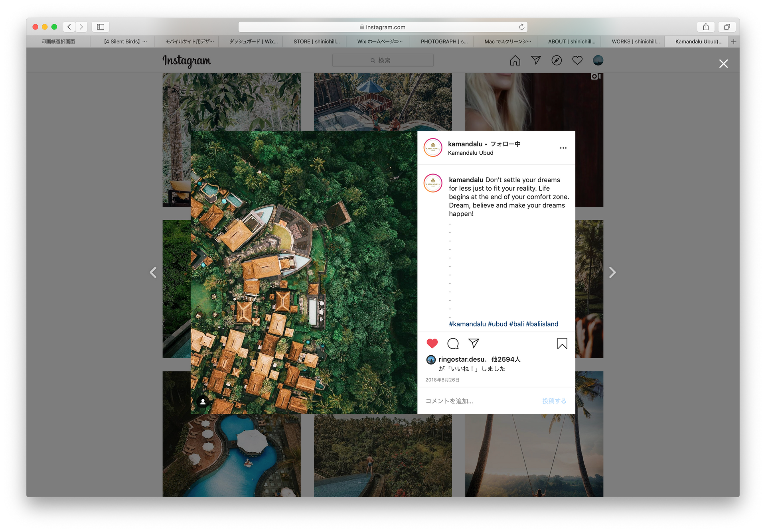The height and width of the screenshot is (532, 766).
Task: Click the Safari forward navigation arrow
Action: click(x=81, y=27)
